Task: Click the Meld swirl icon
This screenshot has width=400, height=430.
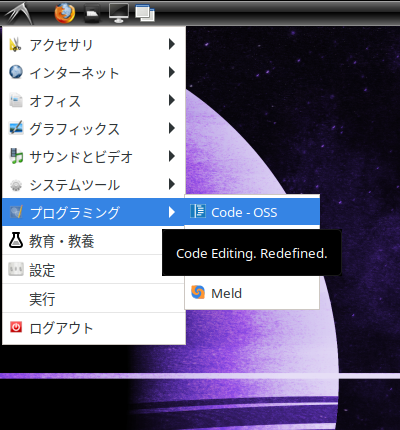Action: (x=198, y=293)
